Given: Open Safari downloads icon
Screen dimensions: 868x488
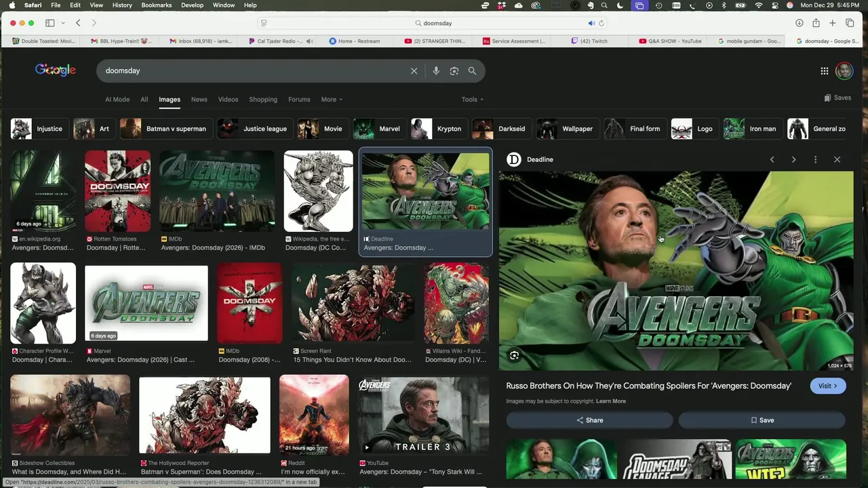Looking at the screenshot, I should [800, 23].
